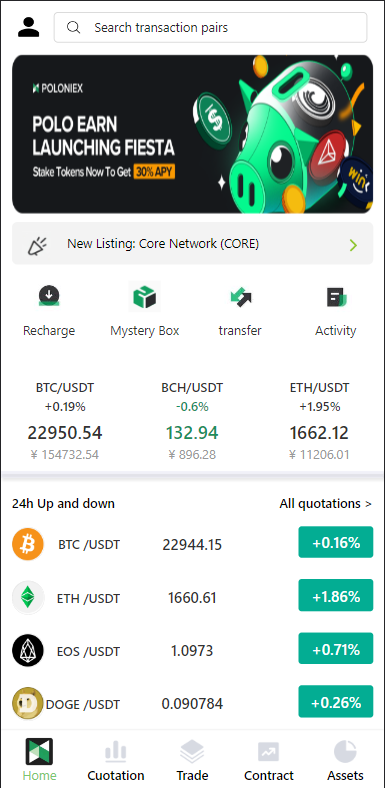Screen dimensions: 385x788
Task: Click the Dogecoin logo
Action: pyautogui.click(x=28, y=703)
